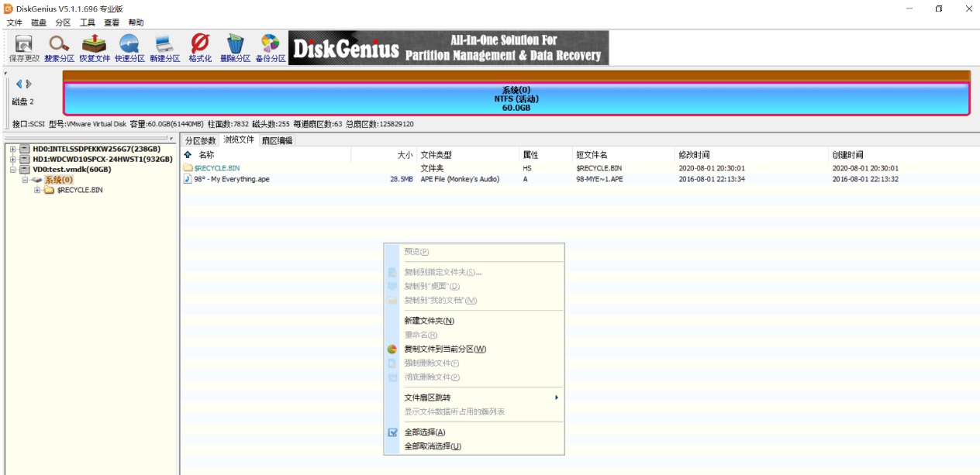The image size is (980, 475).
Task: Open the 磁盘 menu
Action: (39, 22)
